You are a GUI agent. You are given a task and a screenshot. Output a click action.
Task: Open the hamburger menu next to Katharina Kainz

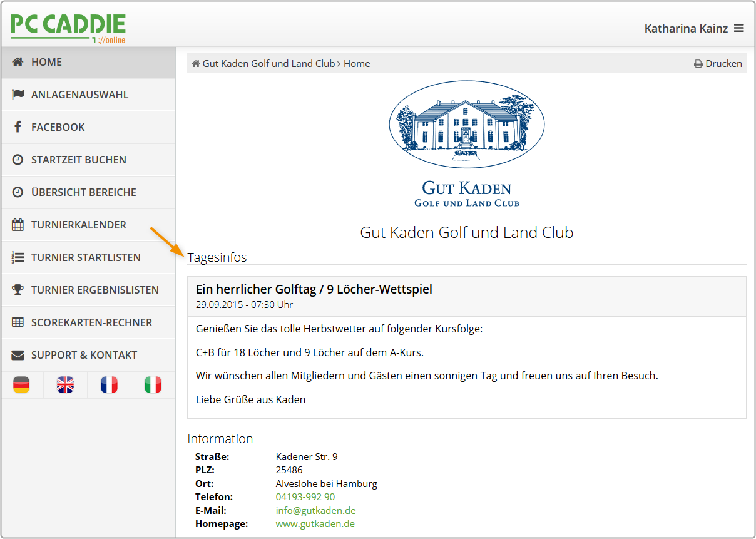click(739, 28)
